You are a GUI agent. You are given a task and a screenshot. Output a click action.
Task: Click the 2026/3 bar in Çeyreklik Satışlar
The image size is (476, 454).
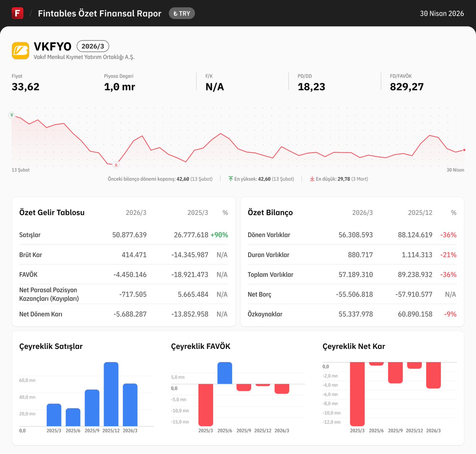[130, 405]
